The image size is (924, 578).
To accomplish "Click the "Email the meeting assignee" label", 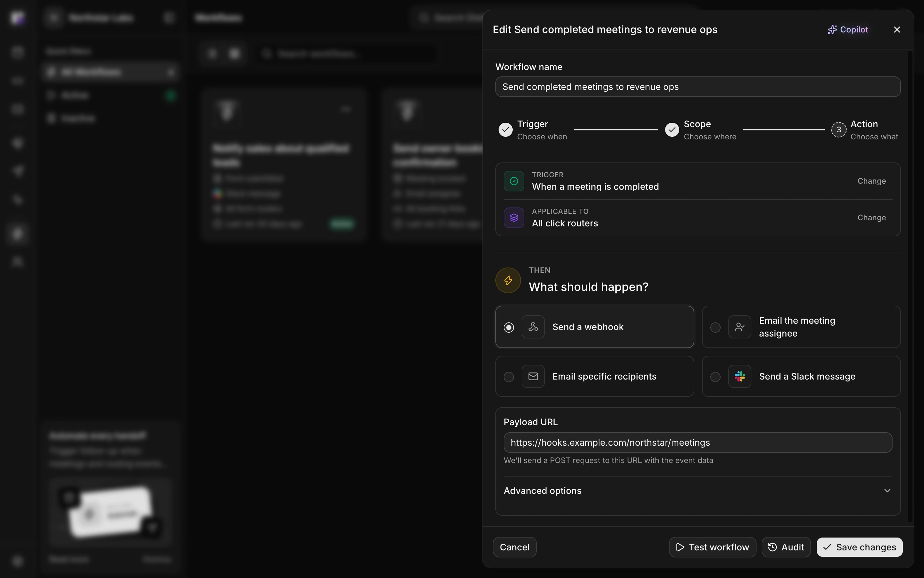I will (x=797, y=327).
